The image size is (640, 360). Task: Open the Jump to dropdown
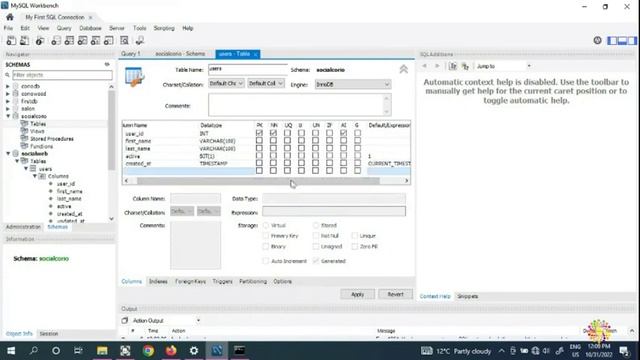pos(504,66)
